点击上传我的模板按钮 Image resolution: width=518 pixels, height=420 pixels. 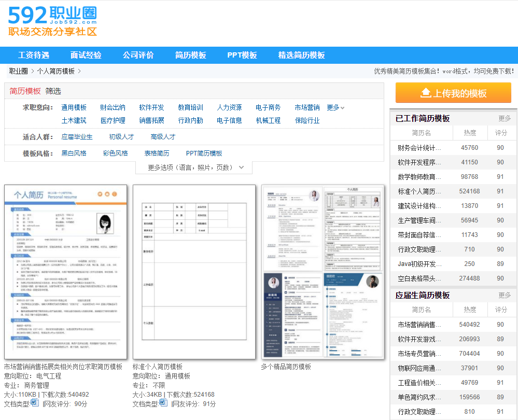pos(453,93)
